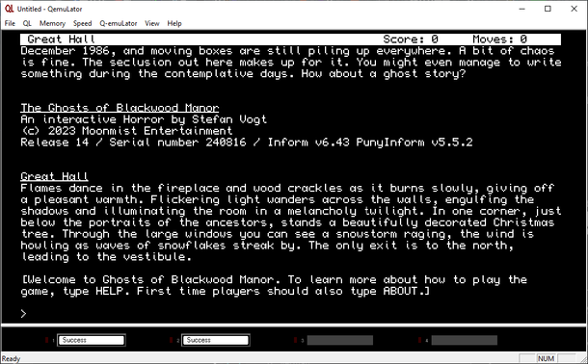Screen dimensions: 588x364
Task: Select empty microdrive slot 3
Action: pos(339,340)
